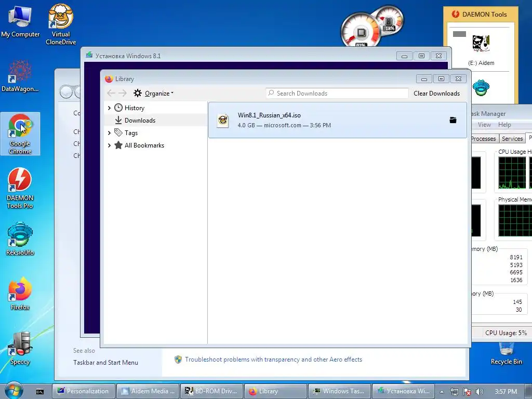Image resolution: width=532 pixels, height=399 pixels.
Task: Open Taskbar and Start Menu link
Action: [105, 362]
